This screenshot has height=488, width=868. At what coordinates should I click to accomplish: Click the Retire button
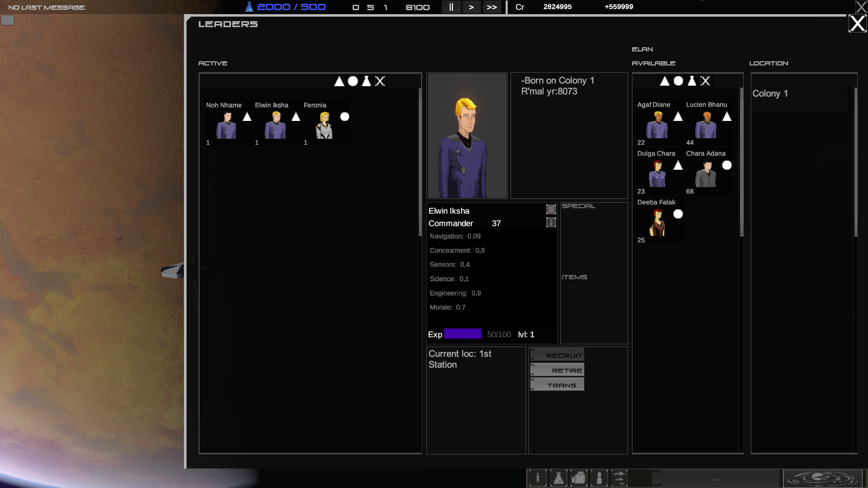point(557,370)
